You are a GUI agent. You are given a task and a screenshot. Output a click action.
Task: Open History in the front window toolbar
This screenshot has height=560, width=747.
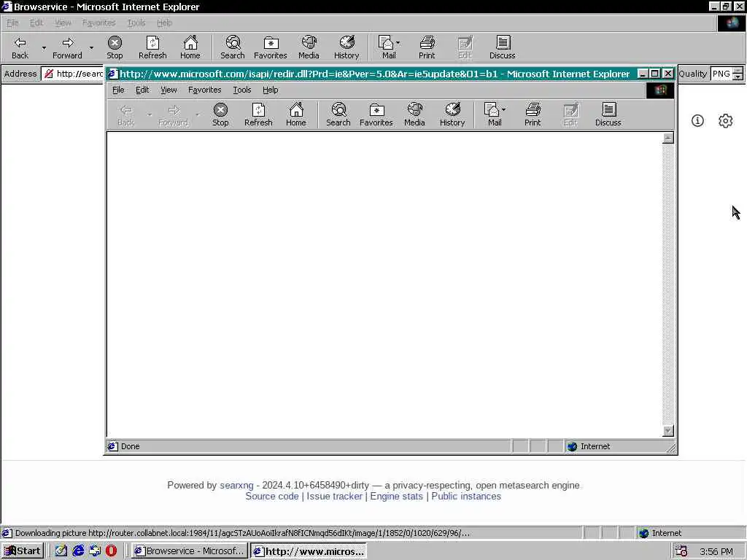pyautogui.click(x=452, y=114)
